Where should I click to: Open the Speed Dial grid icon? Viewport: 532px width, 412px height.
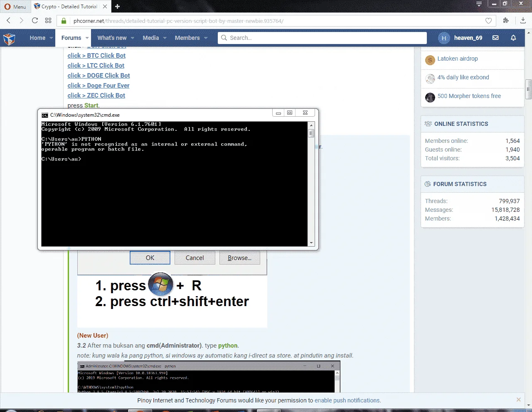point(48,20)
